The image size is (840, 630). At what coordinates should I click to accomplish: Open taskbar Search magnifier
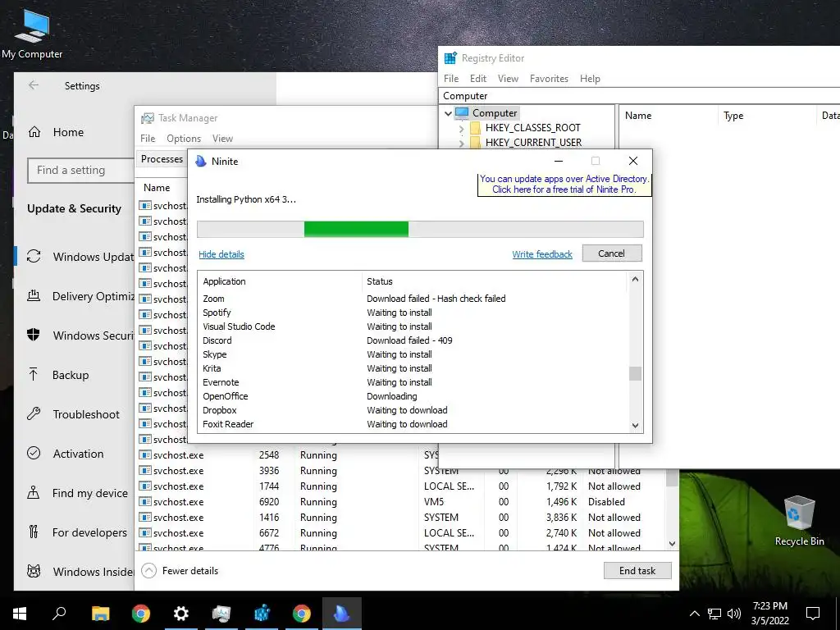pyautogui.click(x=59, y=614)
